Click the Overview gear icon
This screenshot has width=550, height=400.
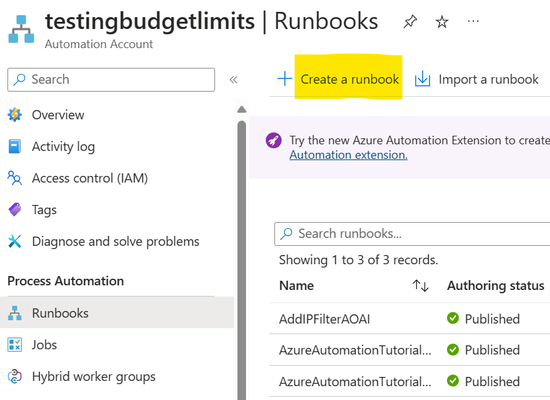(x=15, y=115)
